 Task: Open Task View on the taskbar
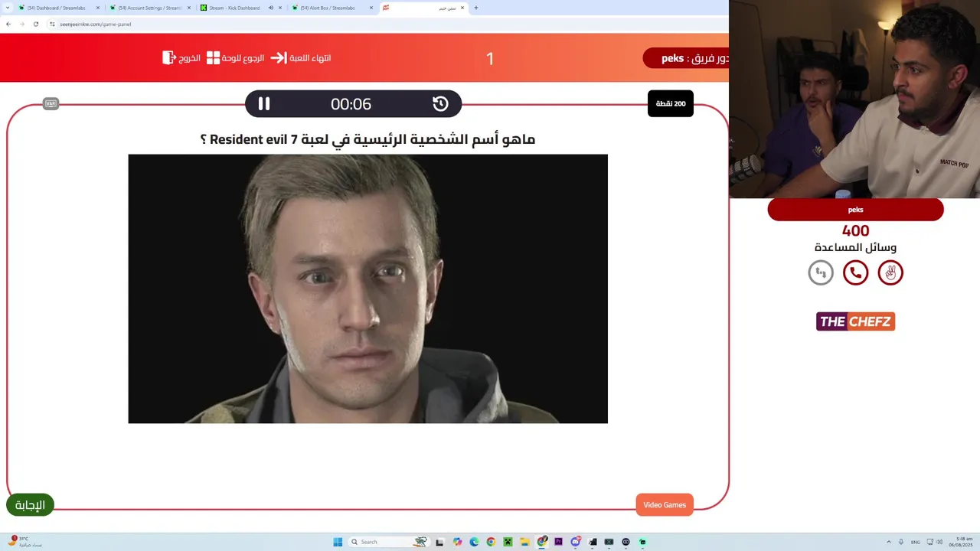pyautogui.click(x=439, y=542)
